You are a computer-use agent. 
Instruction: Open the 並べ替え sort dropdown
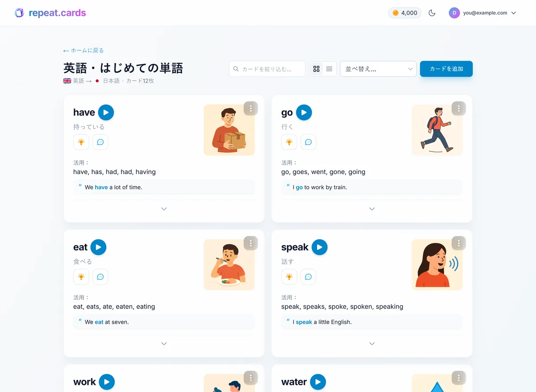pos(378,69)
